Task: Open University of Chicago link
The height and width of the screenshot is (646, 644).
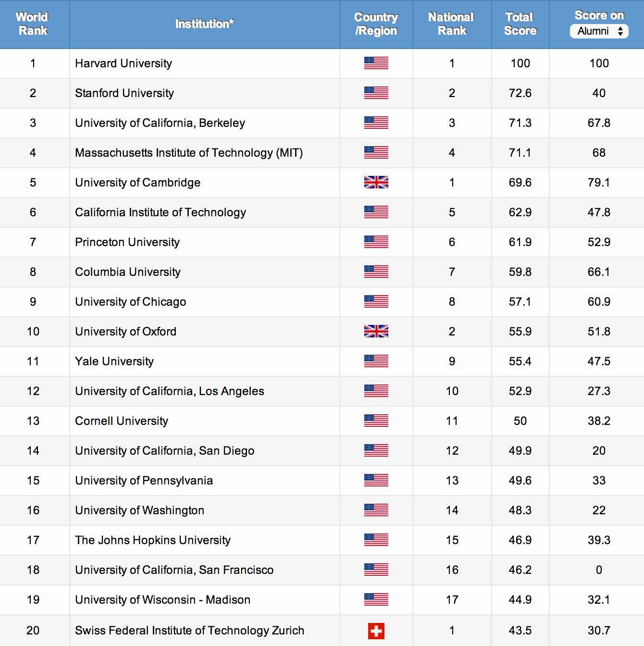Action: click(x=131, y=302)
